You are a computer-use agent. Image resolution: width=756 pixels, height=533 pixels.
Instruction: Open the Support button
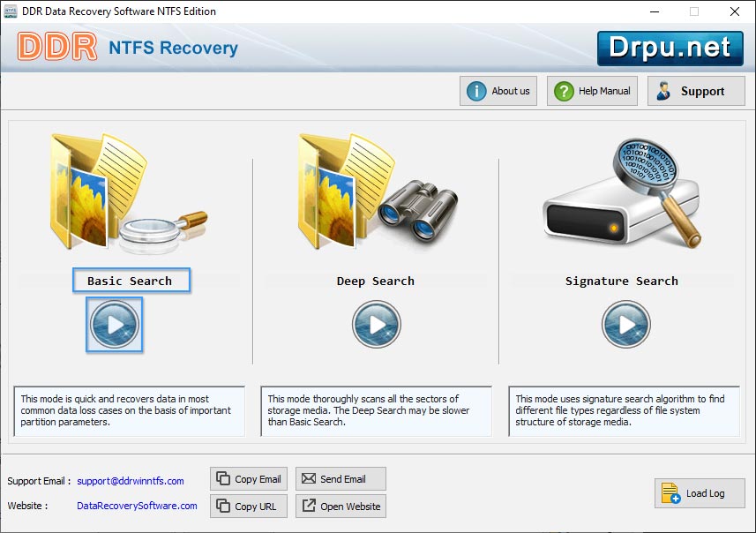696,91
